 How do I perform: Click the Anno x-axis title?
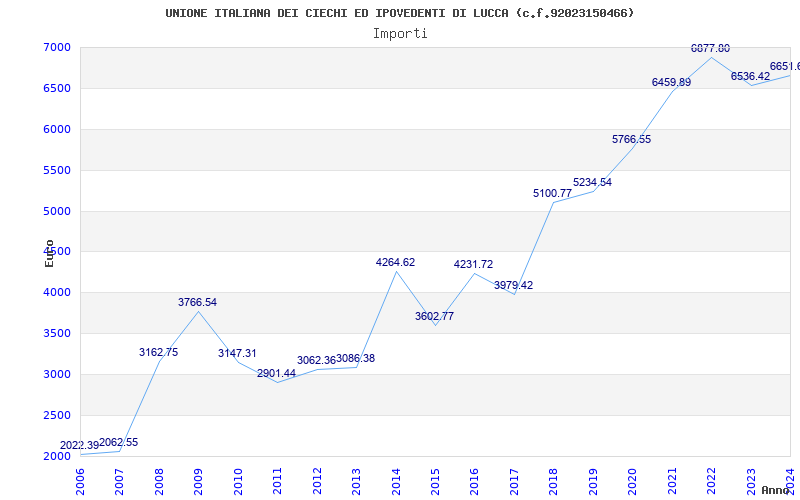point(777,490)
